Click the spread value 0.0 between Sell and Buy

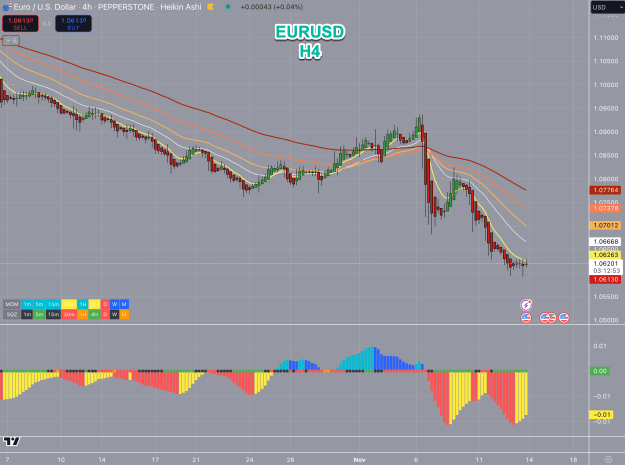[47, 24]
